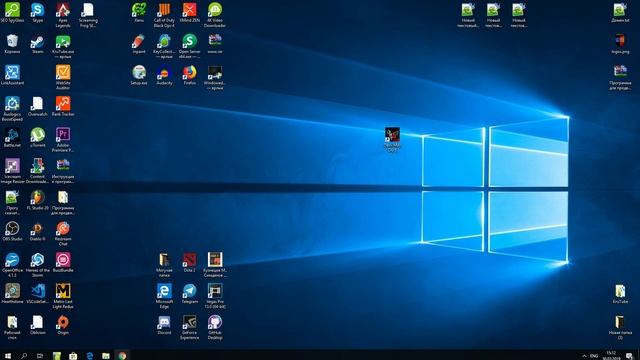The width and height of the screenshot is (640, 360).
Task: Select the Content Downloader shortcut
Action: click(x=38, y=171)
